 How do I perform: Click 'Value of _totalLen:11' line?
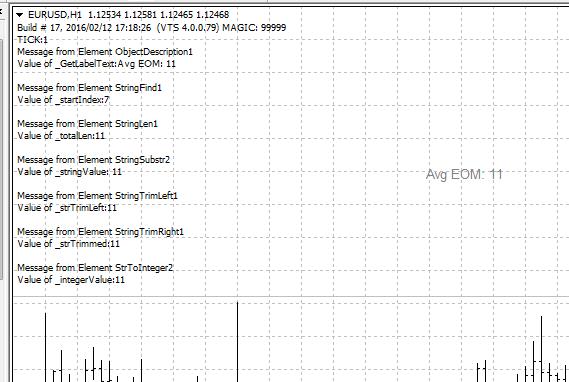point(61,136)
